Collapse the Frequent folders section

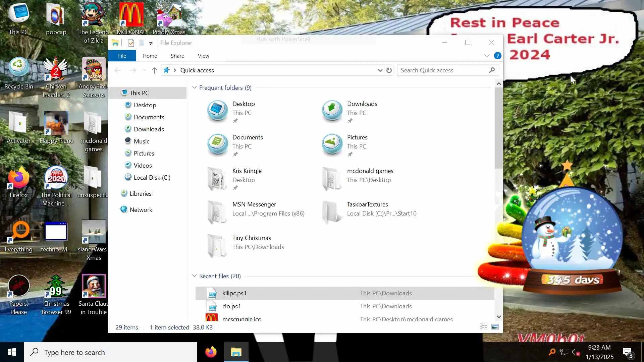pos(194,87)
